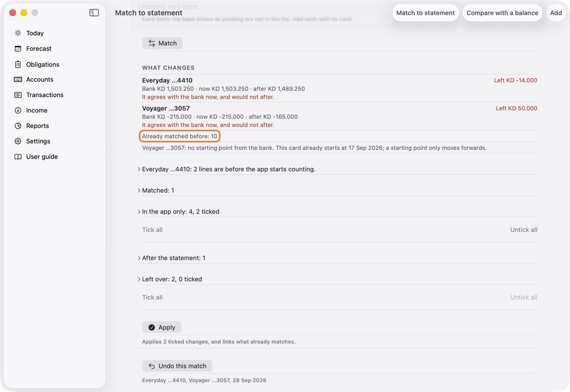The image size is (570, 392).
Task: Click Undo this match button
Action: point(177,366)
